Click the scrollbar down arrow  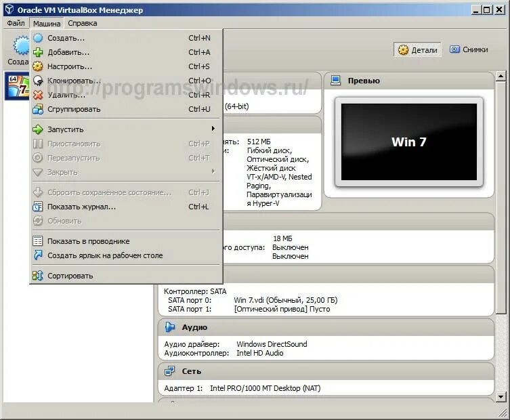click(501, 396)
